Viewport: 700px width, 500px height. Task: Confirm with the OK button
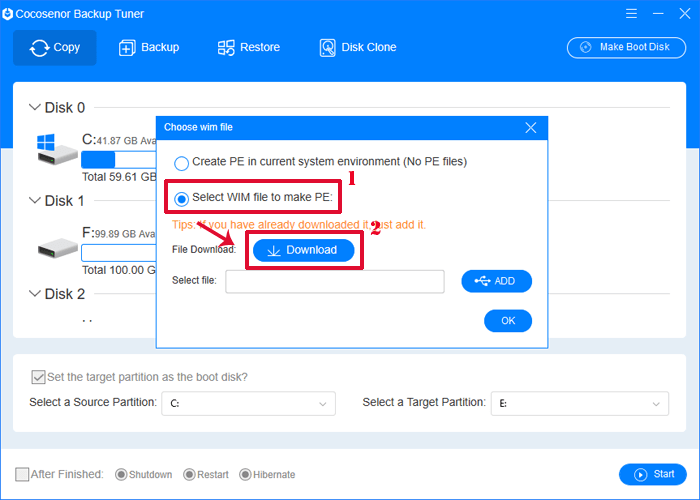click(508, 321)
